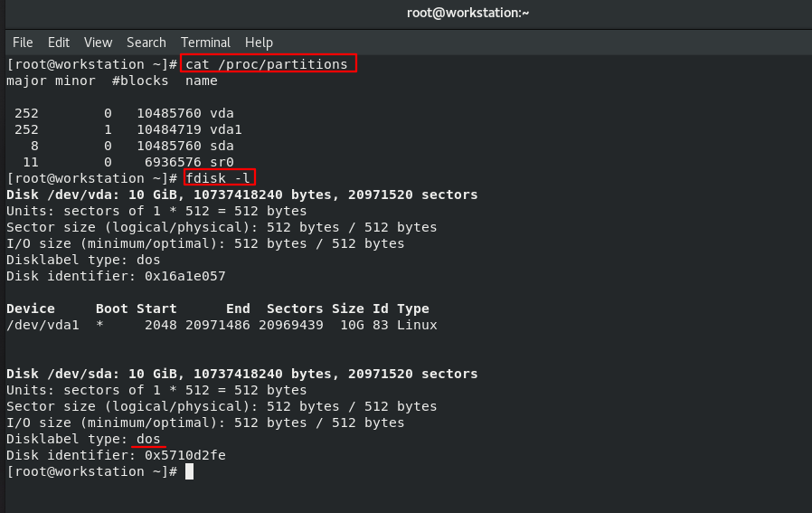The image size is (812, 513).
Task: Click the 'Disk /dev/vda: 10 GiB' heading line
Action: point(241,195)
